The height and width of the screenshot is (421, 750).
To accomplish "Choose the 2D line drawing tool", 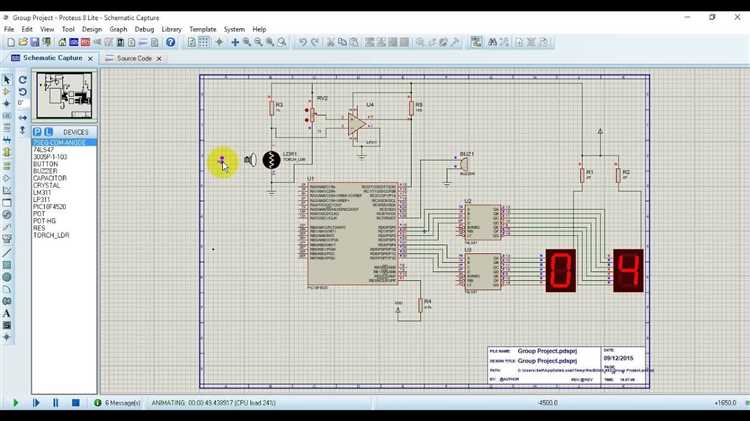I will (x=7, y=253).
